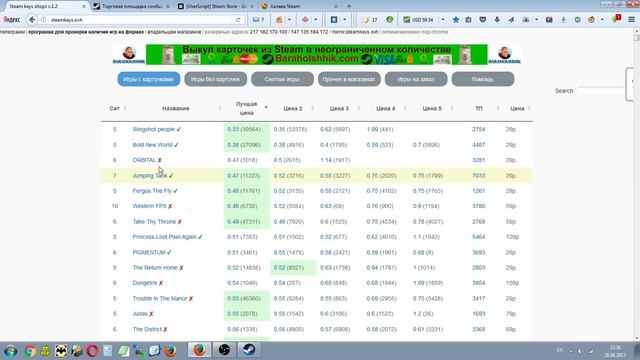Open the Pocket icon in the toolbar

pyautogui.click(x=482, y=20)
